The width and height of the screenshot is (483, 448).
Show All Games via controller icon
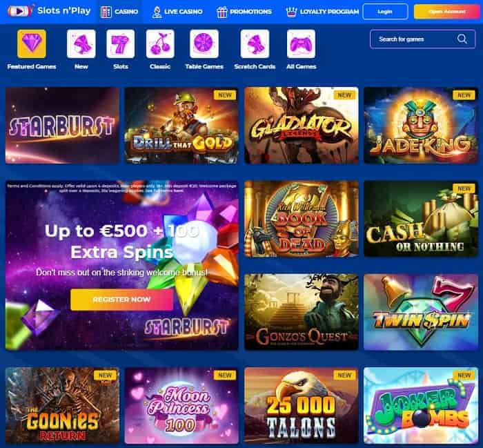click(301, 43)
